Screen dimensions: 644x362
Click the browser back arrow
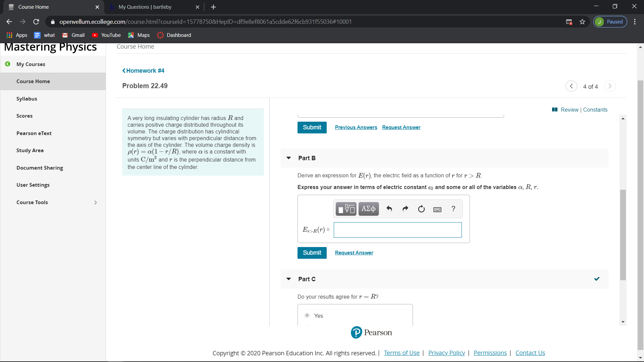pyautogui.click(x=9, y=22)
